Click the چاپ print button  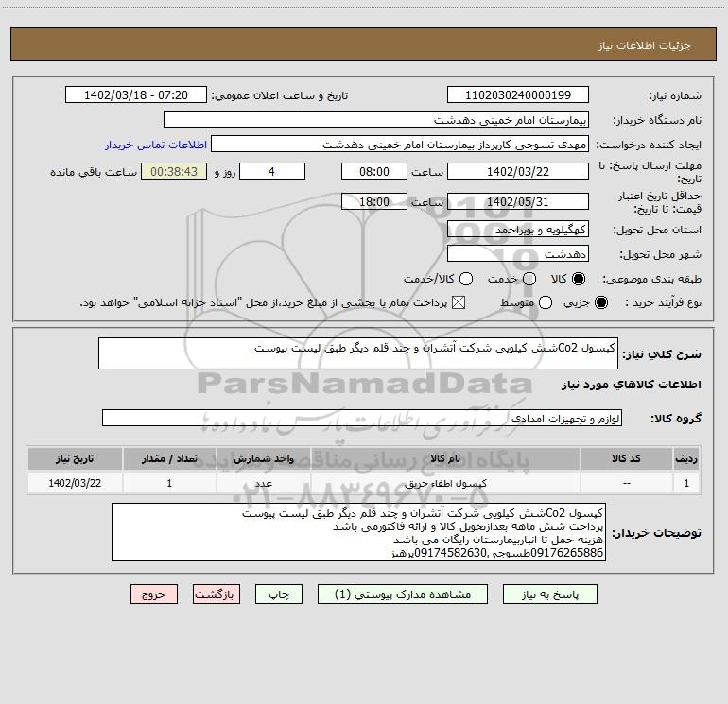tap(279, 594)
